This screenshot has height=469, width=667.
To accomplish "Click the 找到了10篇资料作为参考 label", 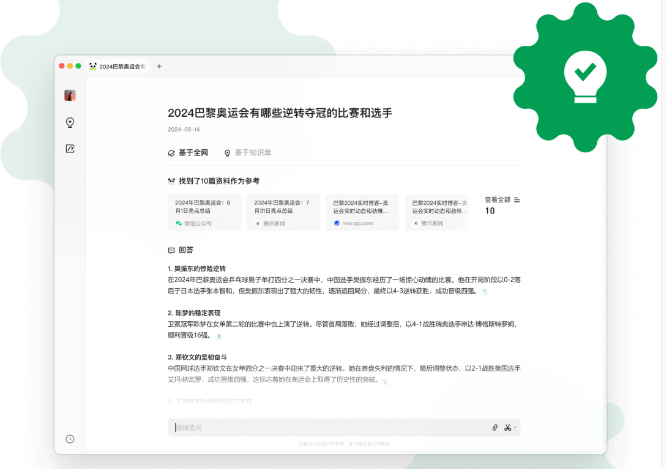I will click(219, 181).
